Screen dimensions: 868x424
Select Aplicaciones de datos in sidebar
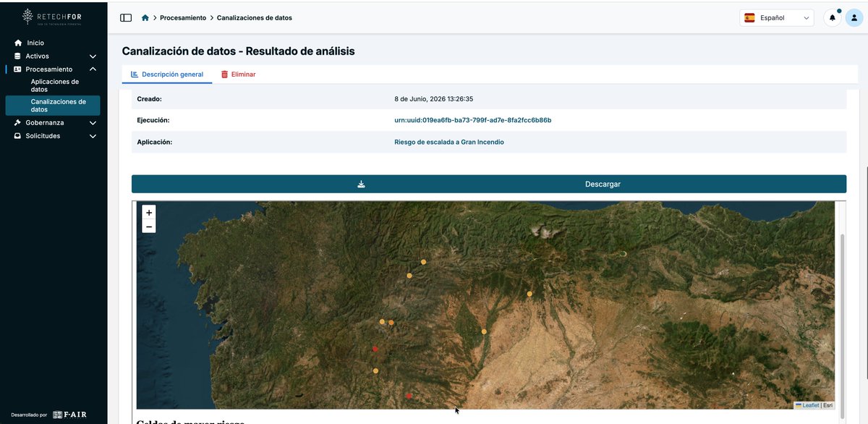pyautogui.click(x=54, y=85)
